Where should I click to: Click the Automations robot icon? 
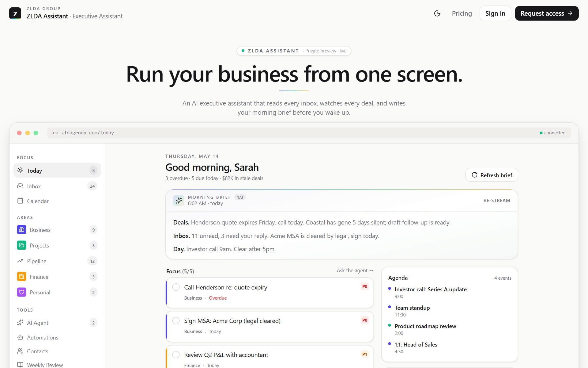20,337
